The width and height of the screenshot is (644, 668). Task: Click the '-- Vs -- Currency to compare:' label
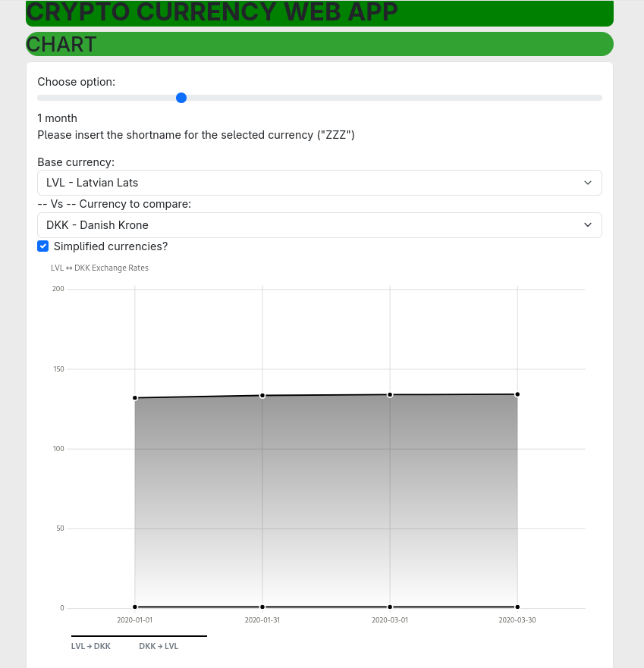pos(115,204)
